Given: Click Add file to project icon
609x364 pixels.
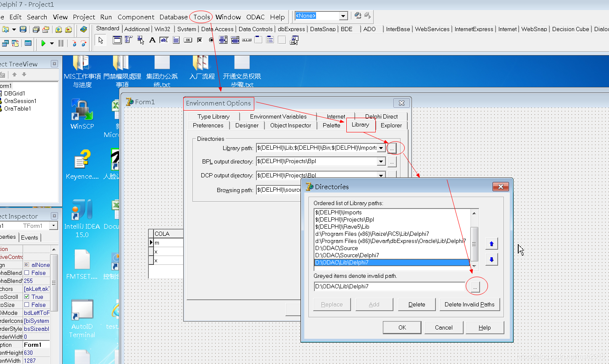Looking at the screenshot, I should pyautogui.click(x=58, y=29).
